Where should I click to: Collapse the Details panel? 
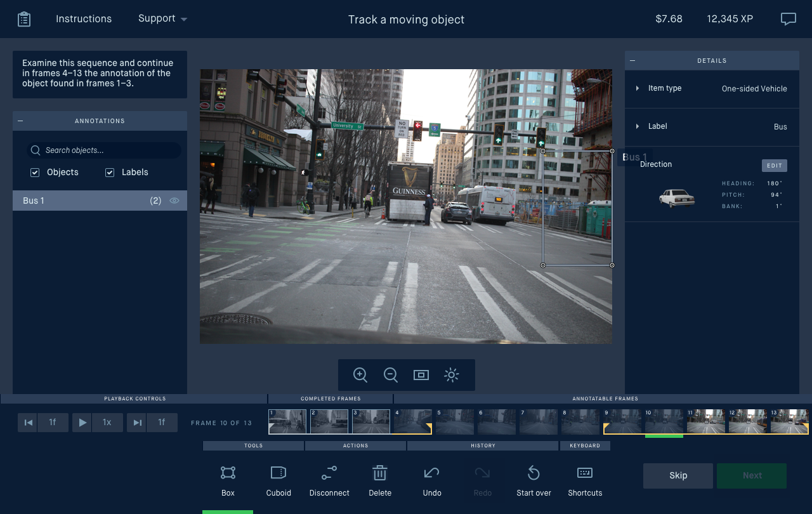[x=632, y=60]
